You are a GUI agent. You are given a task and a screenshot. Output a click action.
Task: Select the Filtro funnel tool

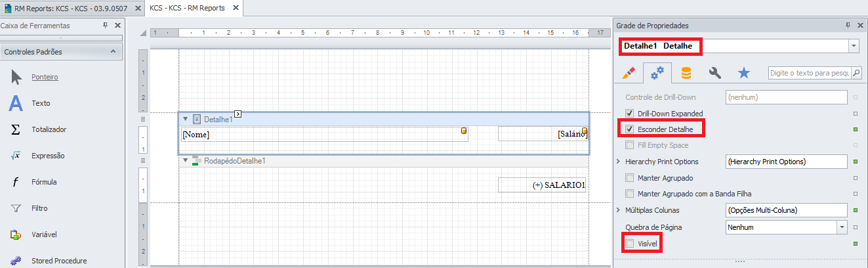[16, 208]
